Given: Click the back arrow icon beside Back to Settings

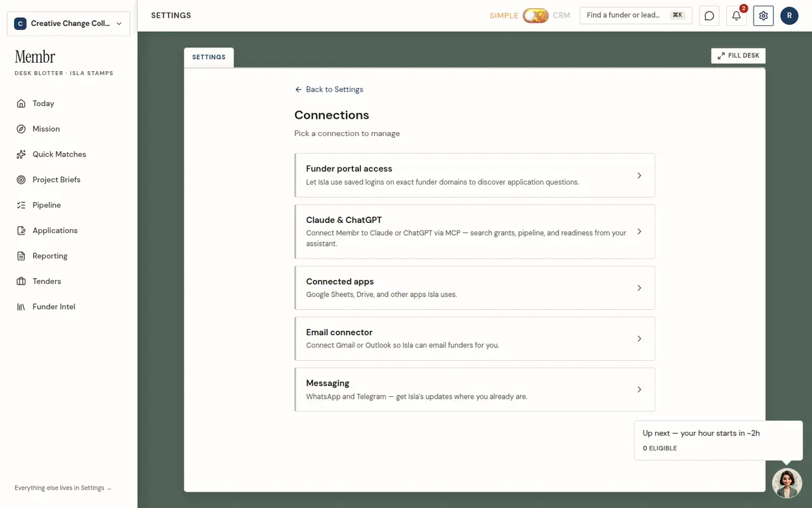Looking at the screenshot, I should pyautogui.click(x=298, y=90).
